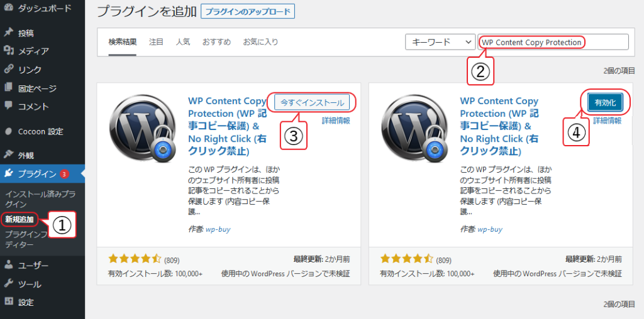The height and width of the screenshot is (319, 644).
Task: Switch to the 注目 tab
Action: tap(156, 42)
